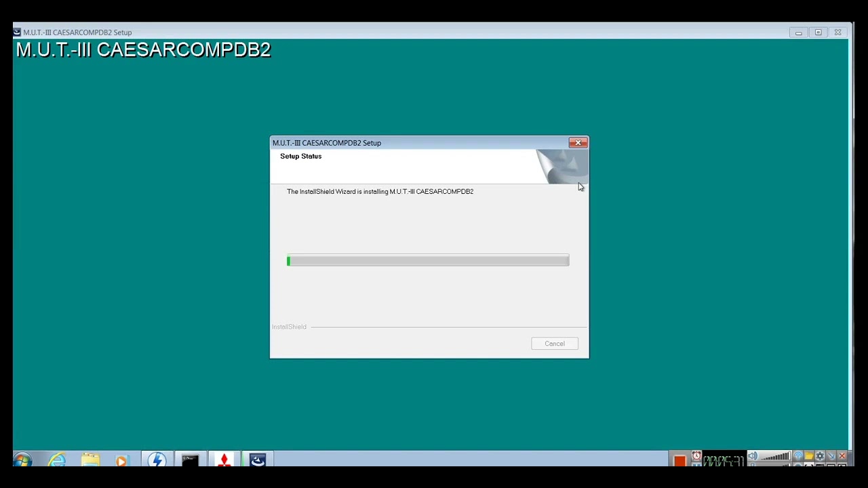Adjust the recorder volume level slider
868x488 pixels.
[x=776, y=456]
